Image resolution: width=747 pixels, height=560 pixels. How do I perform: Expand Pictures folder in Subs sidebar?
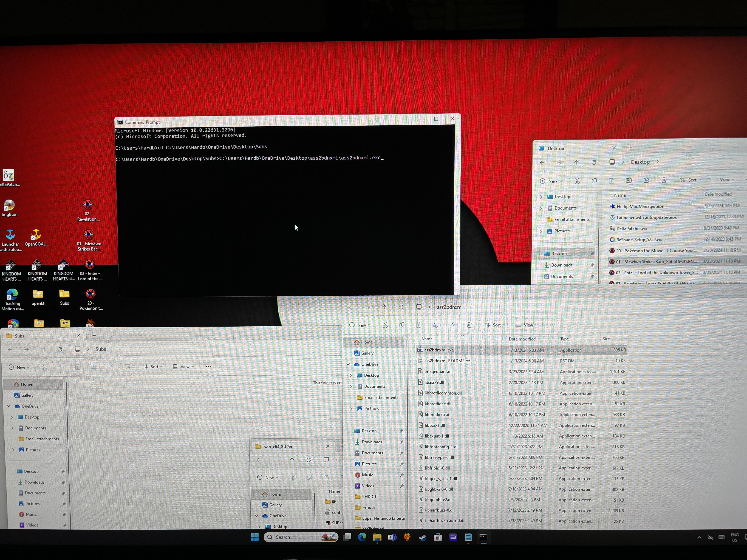point(13,450)
